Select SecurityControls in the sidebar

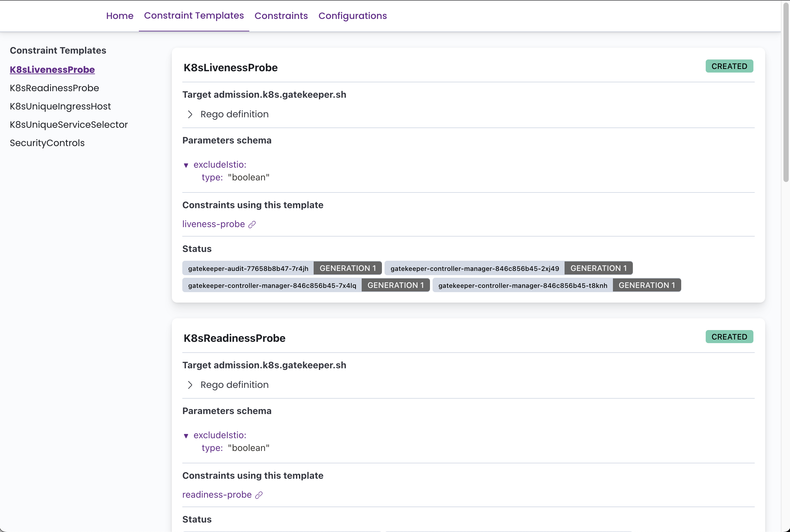(x=47, y=143)
